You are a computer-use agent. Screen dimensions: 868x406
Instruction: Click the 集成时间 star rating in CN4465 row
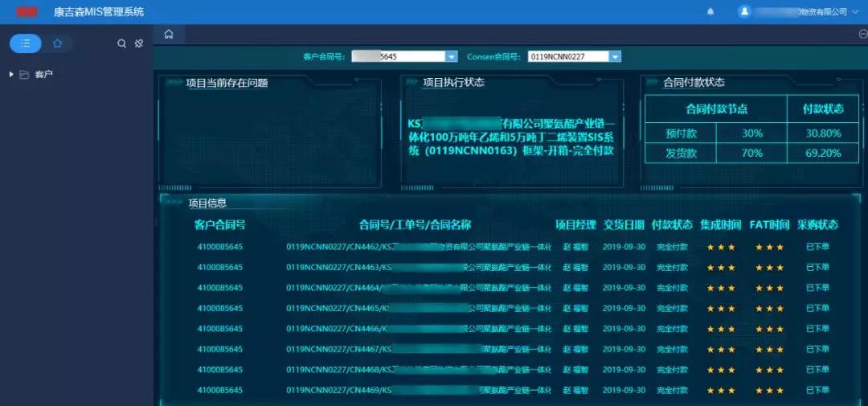pos(720,309)
